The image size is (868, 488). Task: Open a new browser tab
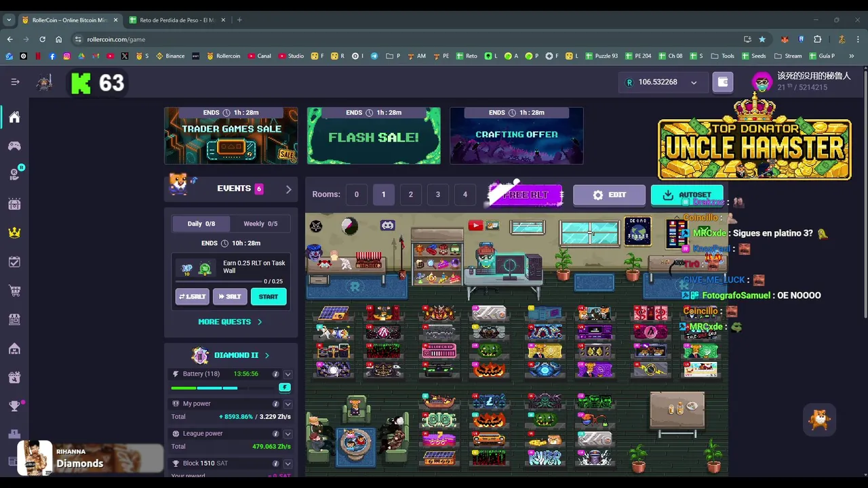239,20
